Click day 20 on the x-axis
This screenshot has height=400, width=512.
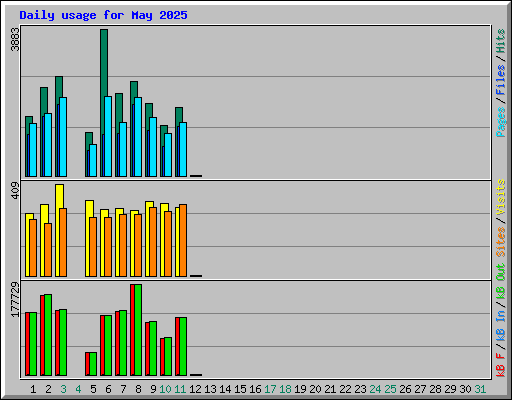tap(315, 389)
